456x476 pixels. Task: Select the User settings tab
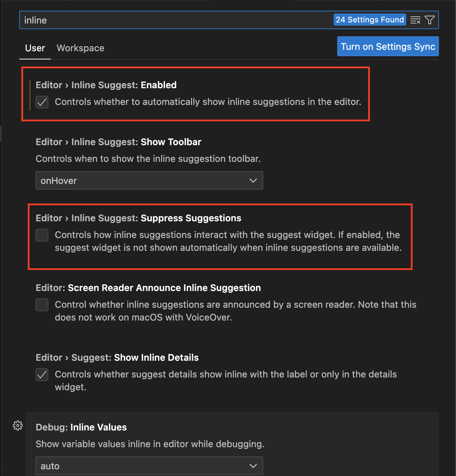(35, 48)
